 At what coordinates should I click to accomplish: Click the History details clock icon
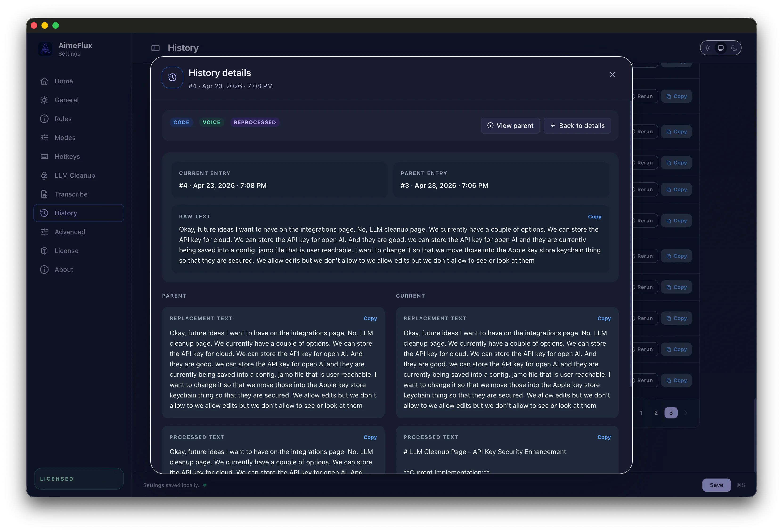[172, 78]
